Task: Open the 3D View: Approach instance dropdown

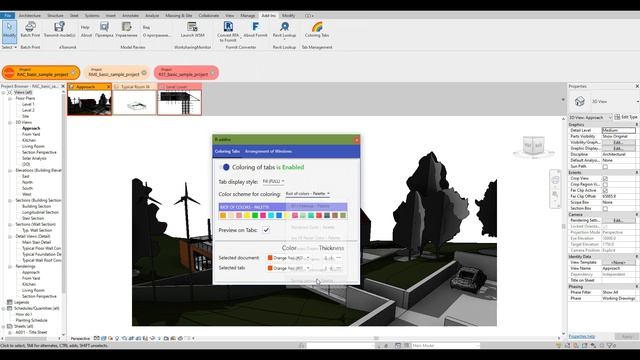Action: pos(591,117)
